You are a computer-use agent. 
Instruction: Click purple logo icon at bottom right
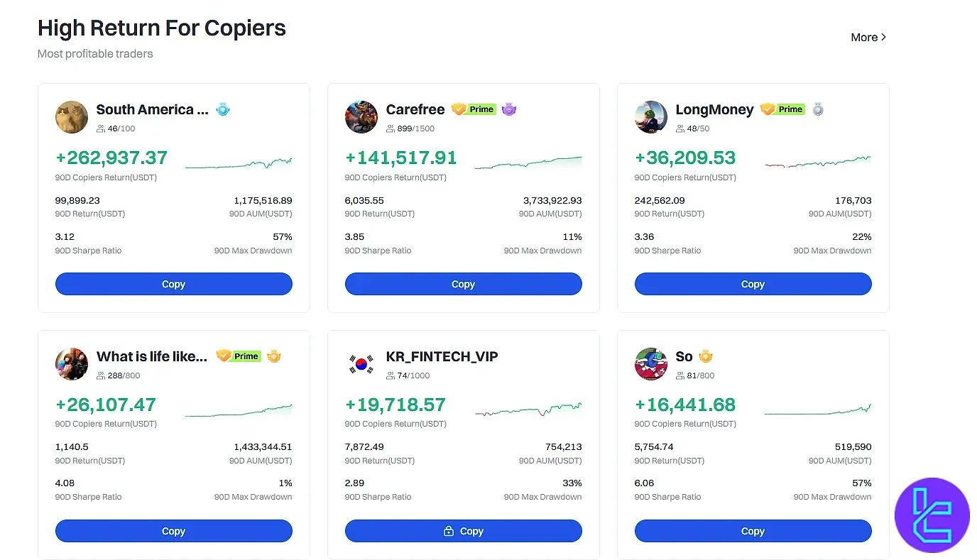click(x=932, y=515)
